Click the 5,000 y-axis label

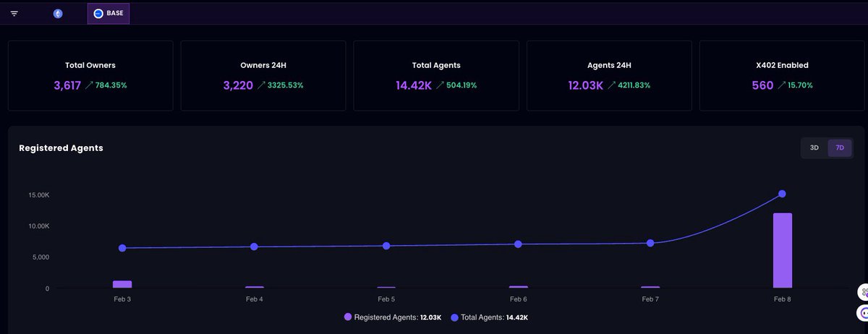pyautogui.click(x=40, y=257)
